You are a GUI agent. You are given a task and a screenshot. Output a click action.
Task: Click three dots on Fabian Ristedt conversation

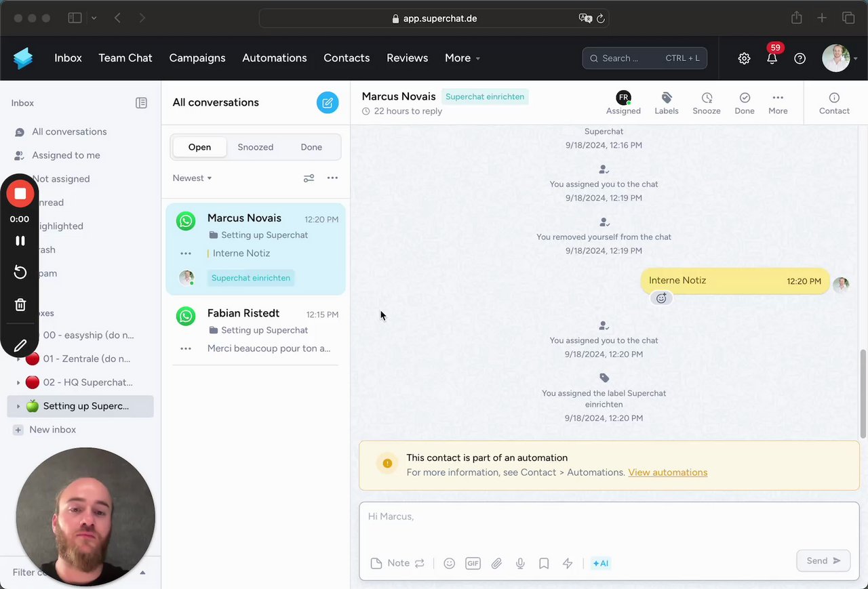(186, 348)
